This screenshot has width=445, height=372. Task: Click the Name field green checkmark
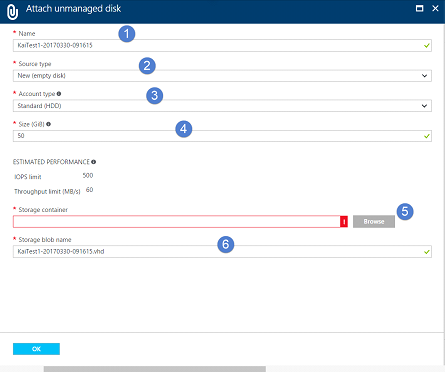point(427,46)
